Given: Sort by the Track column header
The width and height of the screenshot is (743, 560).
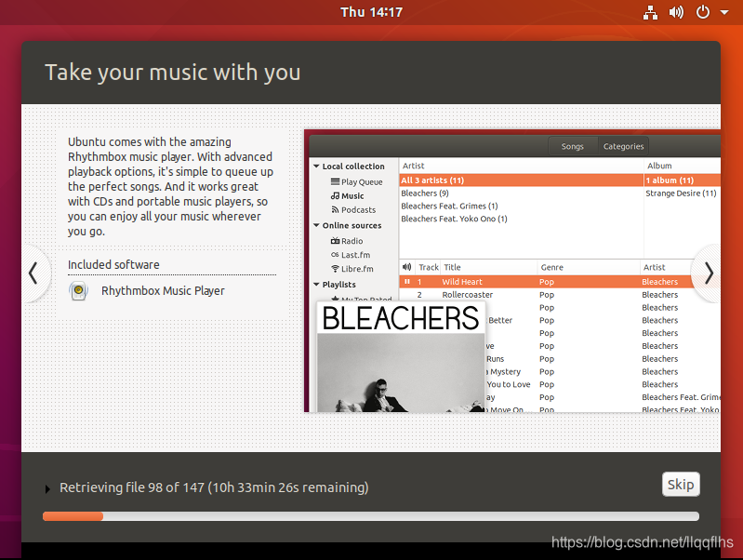Looking at the screenshot, I should [x=429, y=267].
